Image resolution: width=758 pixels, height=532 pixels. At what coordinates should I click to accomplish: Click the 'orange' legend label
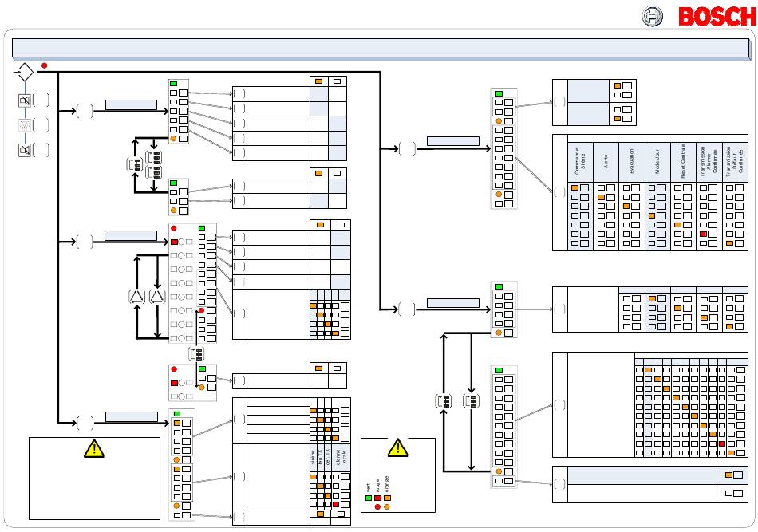387,484
